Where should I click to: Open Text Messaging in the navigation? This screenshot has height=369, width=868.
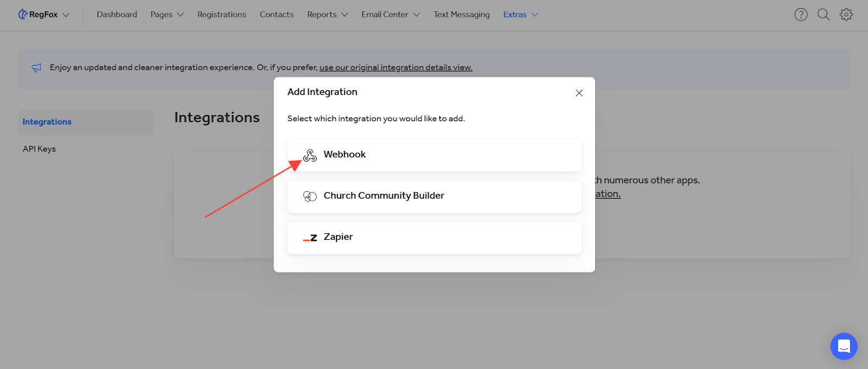pyautogui.click(x=462, y=15)
